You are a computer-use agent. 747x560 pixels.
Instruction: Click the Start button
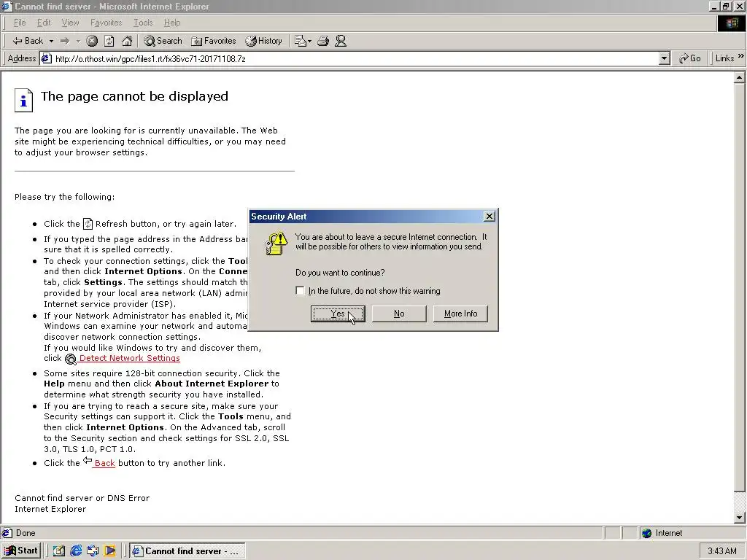21,551
